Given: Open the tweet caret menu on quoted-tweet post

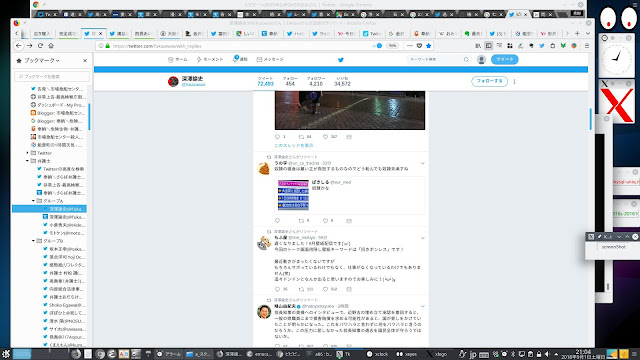Looking at the screenshot, I should 422,163.
